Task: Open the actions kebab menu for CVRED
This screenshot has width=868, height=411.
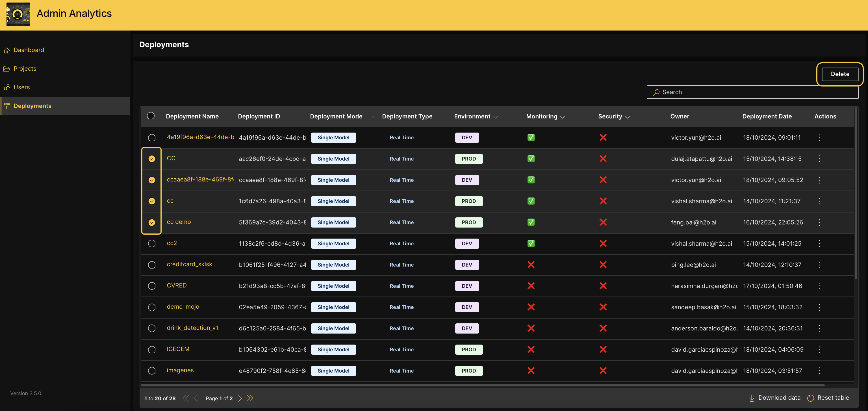Action: click(819, 285)
